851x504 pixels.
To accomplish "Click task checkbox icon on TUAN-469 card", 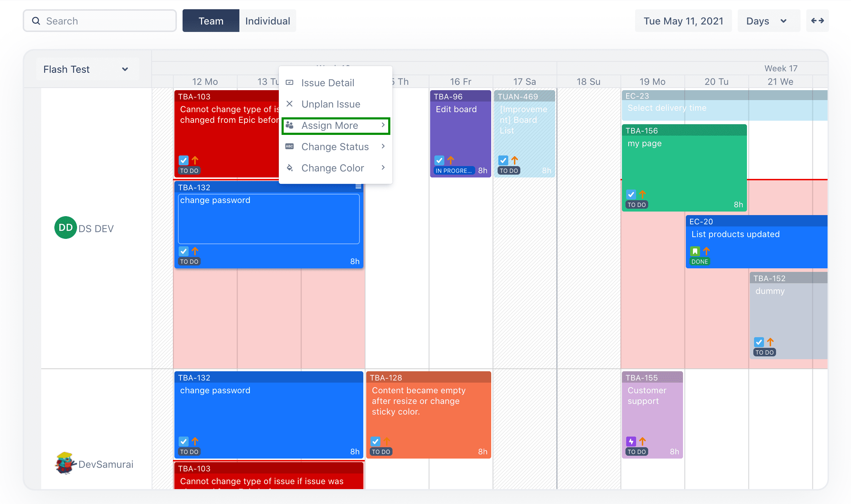I will pos(503,160).
